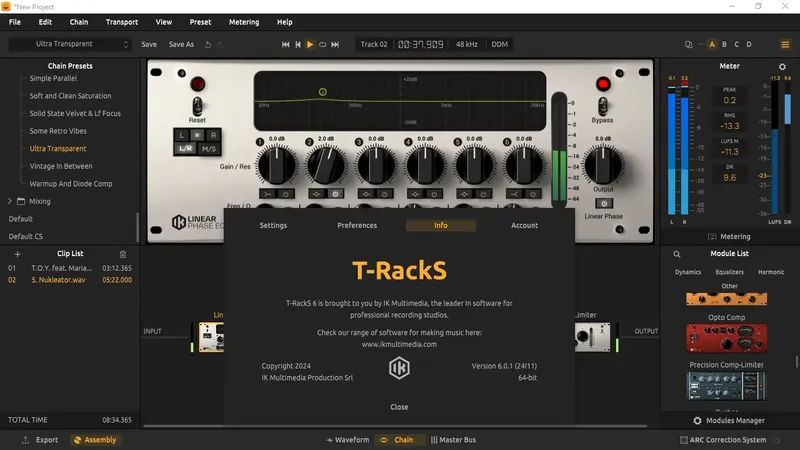Search the Module List

(677, 254)
